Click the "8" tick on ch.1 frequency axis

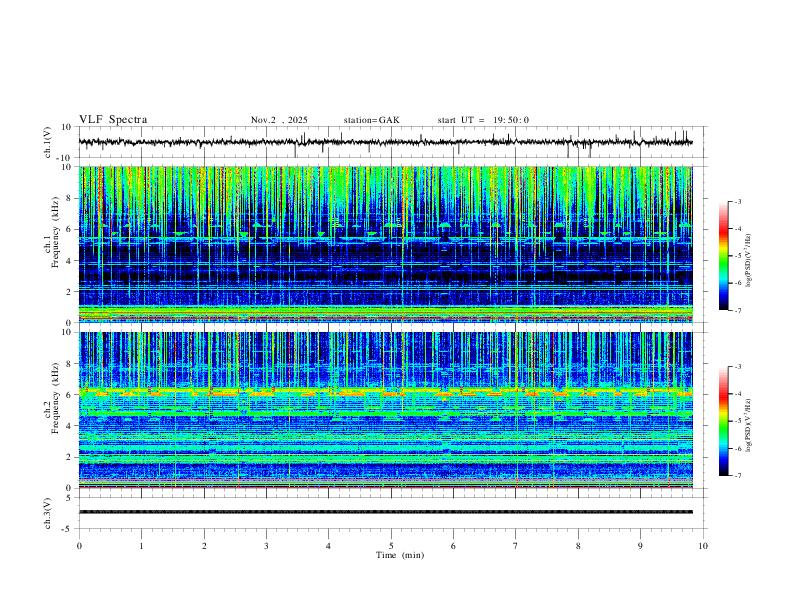click(x=70, y=198)
